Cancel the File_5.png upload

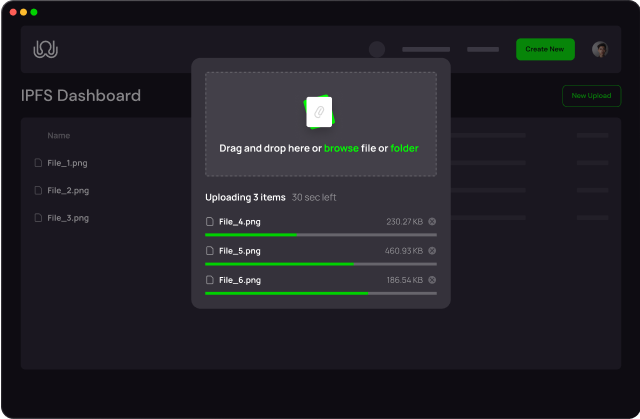coord(432,251)
